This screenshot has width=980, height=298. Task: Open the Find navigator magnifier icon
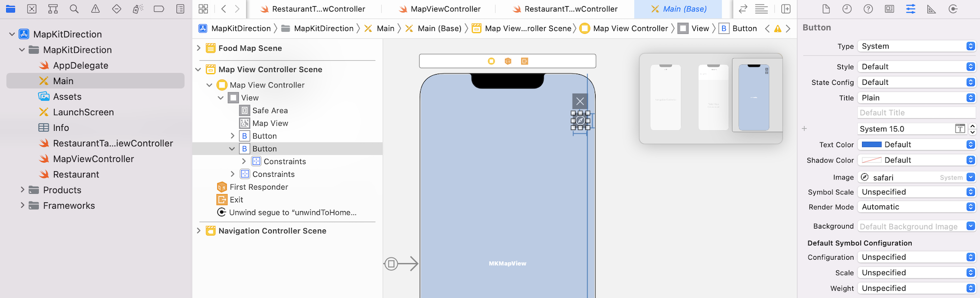(x=74, y=9)
